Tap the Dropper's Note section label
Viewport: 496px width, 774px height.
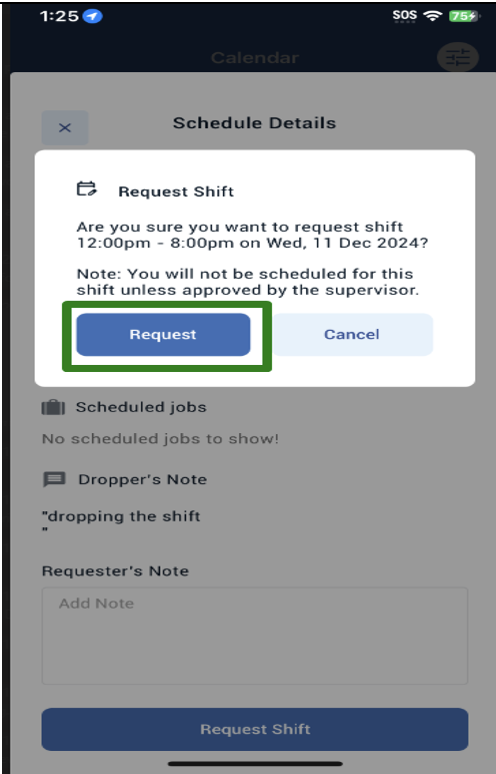(x=143, y=479)
